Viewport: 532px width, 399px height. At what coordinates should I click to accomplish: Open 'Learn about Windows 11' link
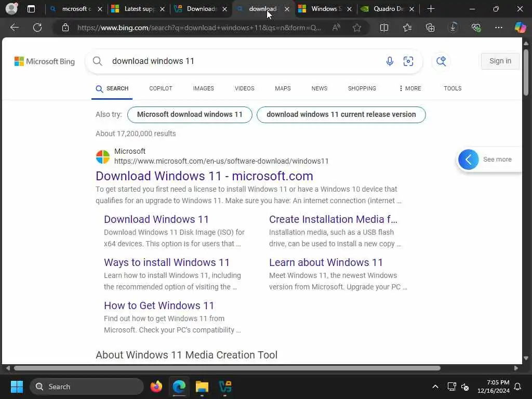click(x=326, y=262)
